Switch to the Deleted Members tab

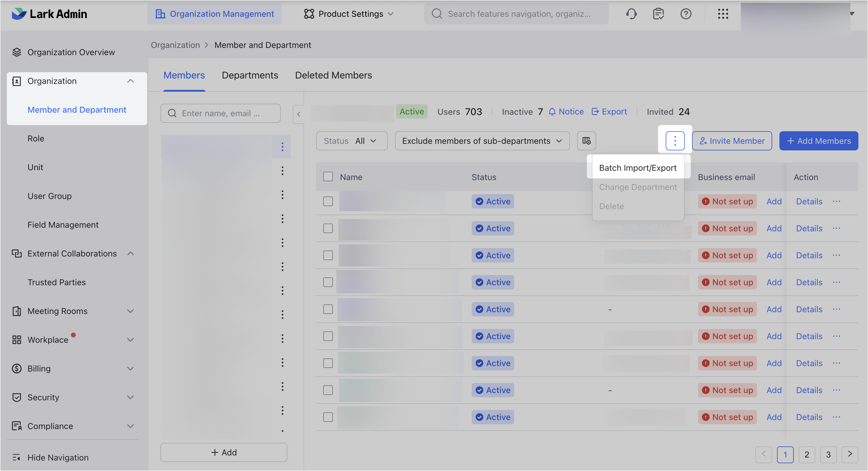click(x=334, y=75)
